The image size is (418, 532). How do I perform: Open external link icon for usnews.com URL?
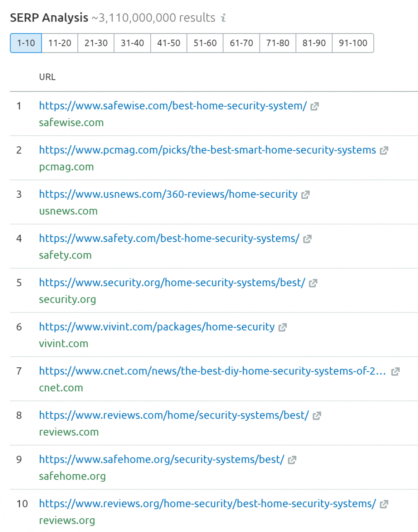point(305,195)
